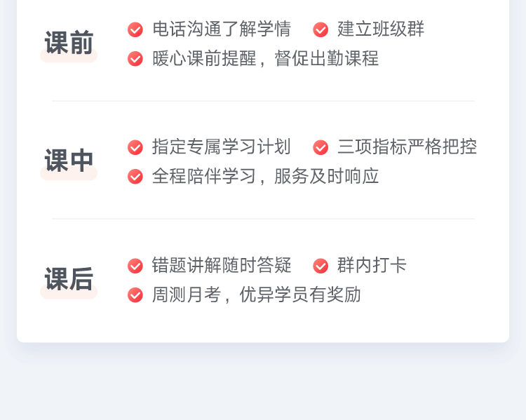
Task: Select the 课前 section heading
Action: pos(69,43)
